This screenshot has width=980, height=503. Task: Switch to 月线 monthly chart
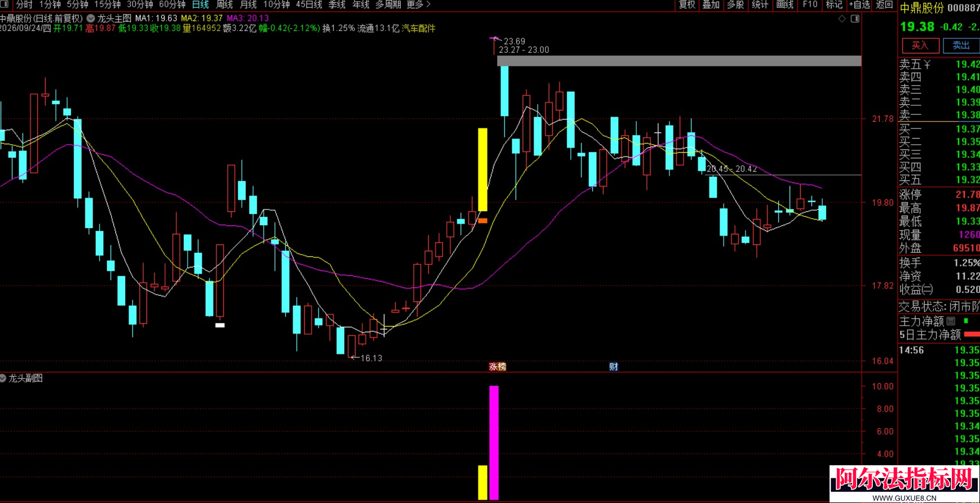pyautogui.click(x=249, y=5)
